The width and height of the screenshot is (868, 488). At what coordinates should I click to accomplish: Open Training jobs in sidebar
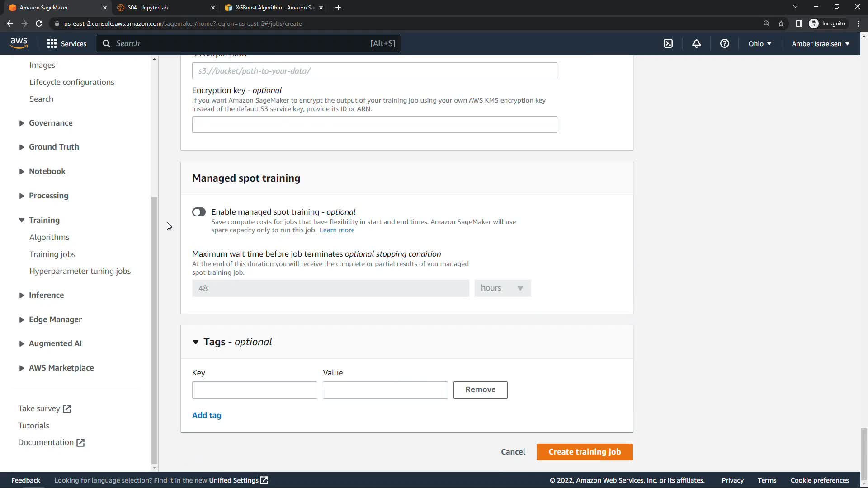click(x=52, y=254)
